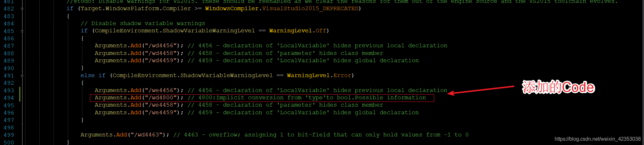The image size is (644, 145).
Task: Click line number 492 in the gutter
Action: [9, 83]
